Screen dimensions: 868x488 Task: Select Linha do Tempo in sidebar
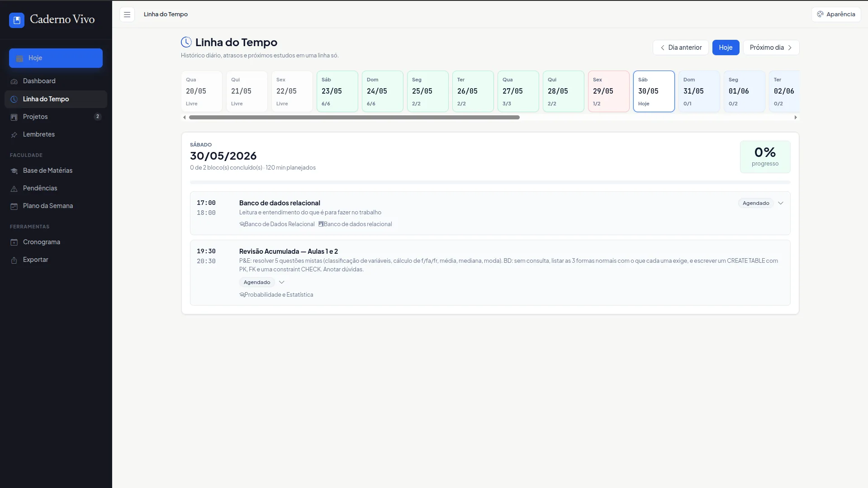pyautogui.click(x=56, y=99)
